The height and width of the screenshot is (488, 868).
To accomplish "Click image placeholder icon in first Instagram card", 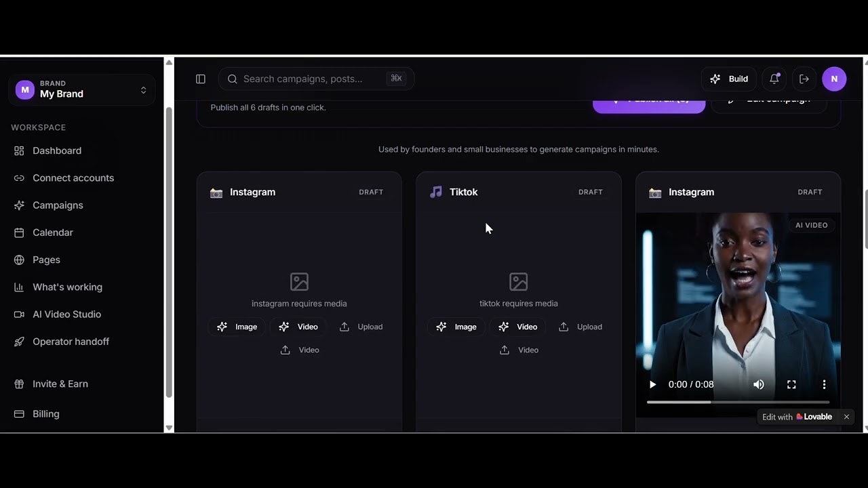I will [299, 281].
